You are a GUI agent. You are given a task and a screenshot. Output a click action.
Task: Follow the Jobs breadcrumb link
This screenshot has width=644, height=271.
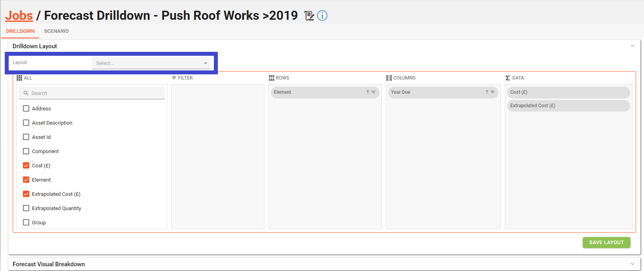tap(19, 15)
